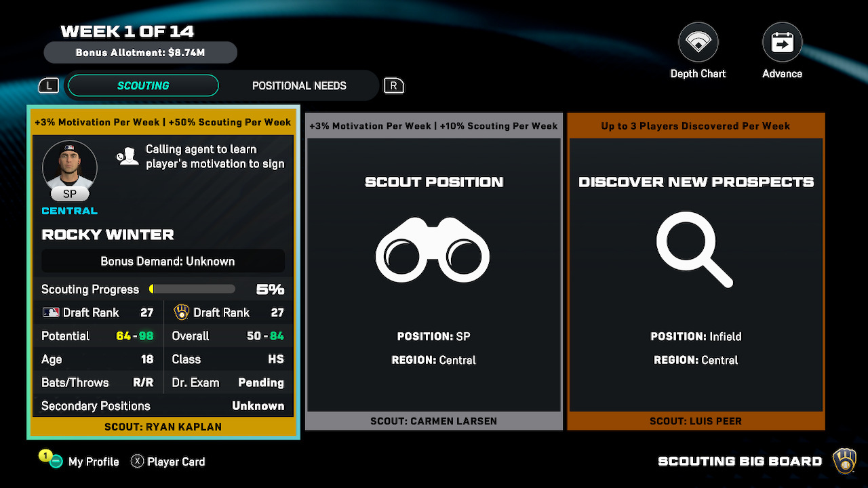Image resolution: width=868 pixels, height=488 pixels.
Task: Click the Bonus Allotment $8.74M pill
Action: [x=140, y=52]
